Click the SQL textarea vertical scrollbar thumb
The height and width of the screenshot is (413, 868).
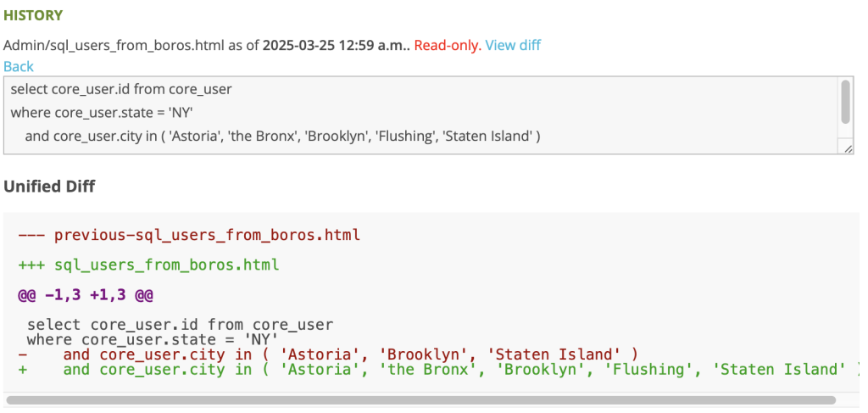pyautogui.click(x=845, y=102)
